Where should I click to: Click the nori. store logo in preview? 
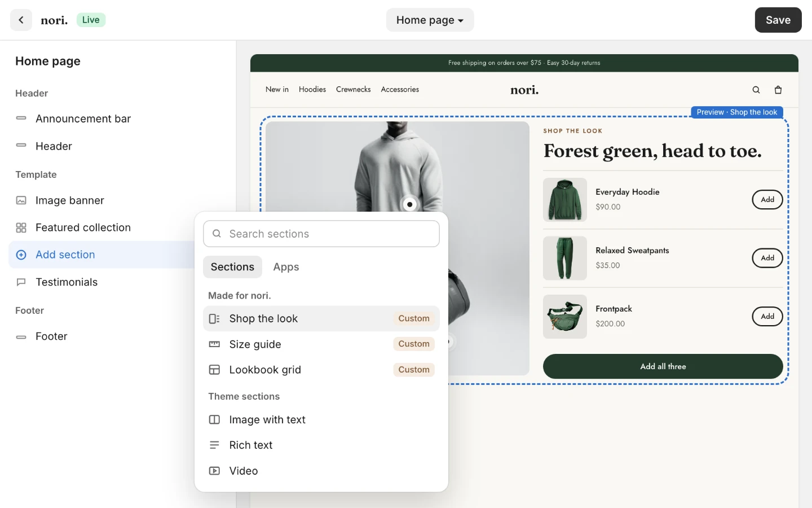coord(524,90)
